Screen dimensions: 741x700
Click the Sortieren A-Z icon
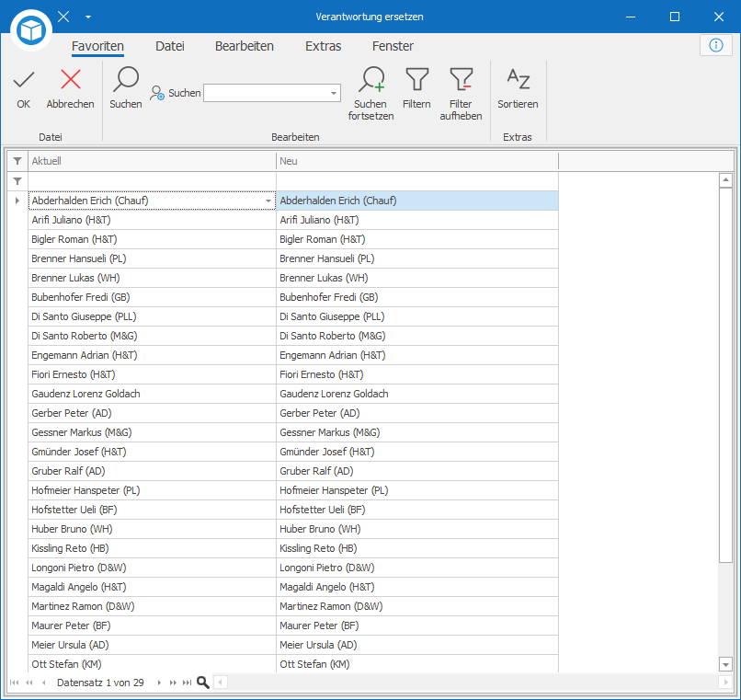[518, 79]
